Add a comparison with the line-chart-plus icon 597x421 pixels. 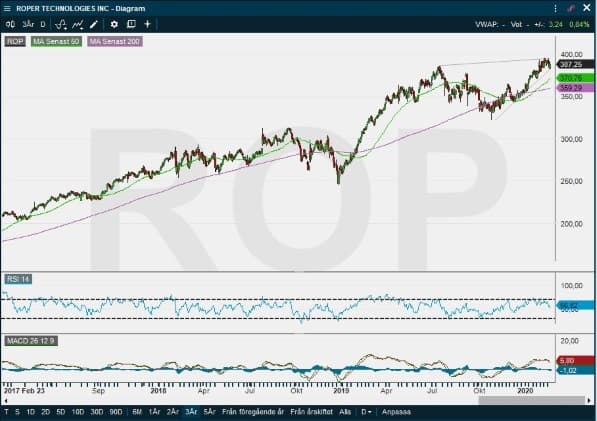[78, 24]
